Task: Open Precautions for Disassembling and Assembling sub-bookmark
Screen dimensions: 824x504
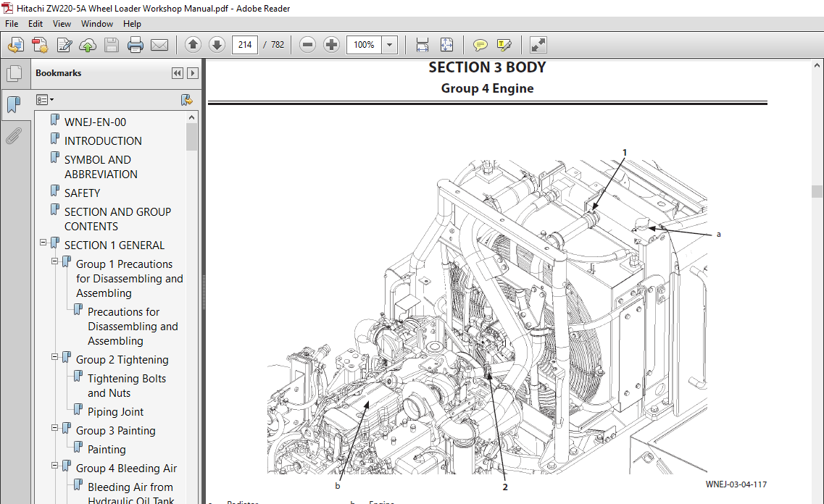Action: 133,327
